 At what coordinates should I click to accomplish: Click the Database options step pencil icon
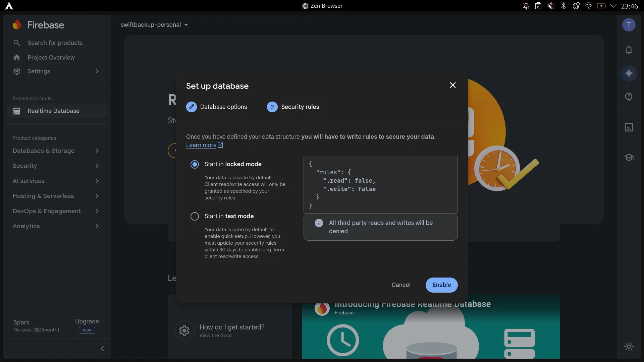pos(192,107)
